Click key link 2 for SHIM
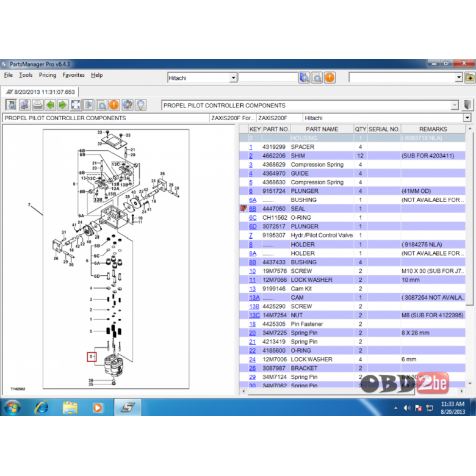The width and height of the screenshot is (476, 476). coord(251,156)
